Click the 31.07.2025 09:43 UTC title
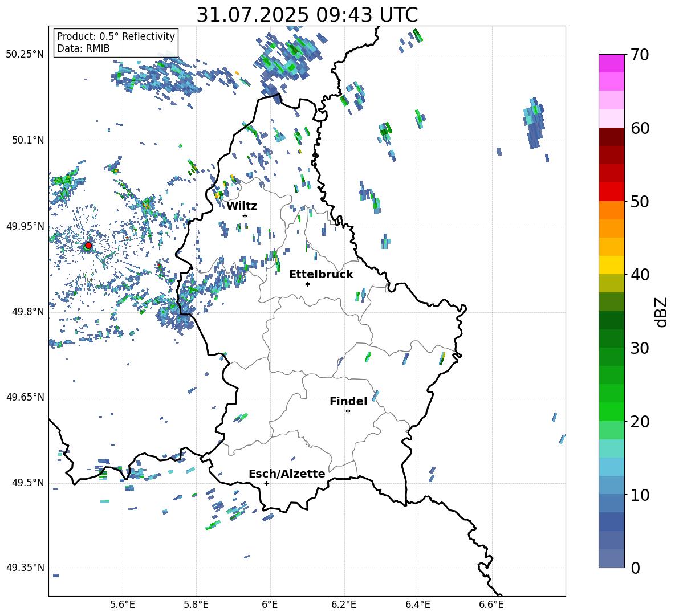Image resolution: width=675 pixels, height=616 pixels. (x=307, y=15)
